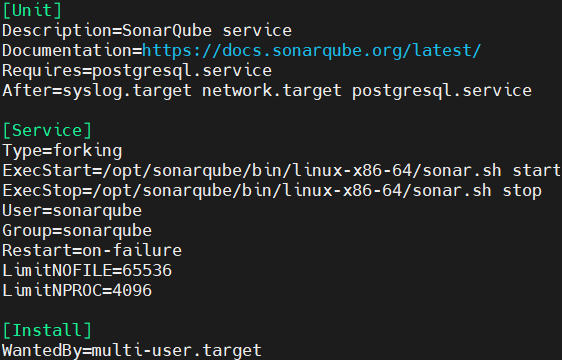Click the Type=forking line
562x360 pixels.
click(62, 151)
